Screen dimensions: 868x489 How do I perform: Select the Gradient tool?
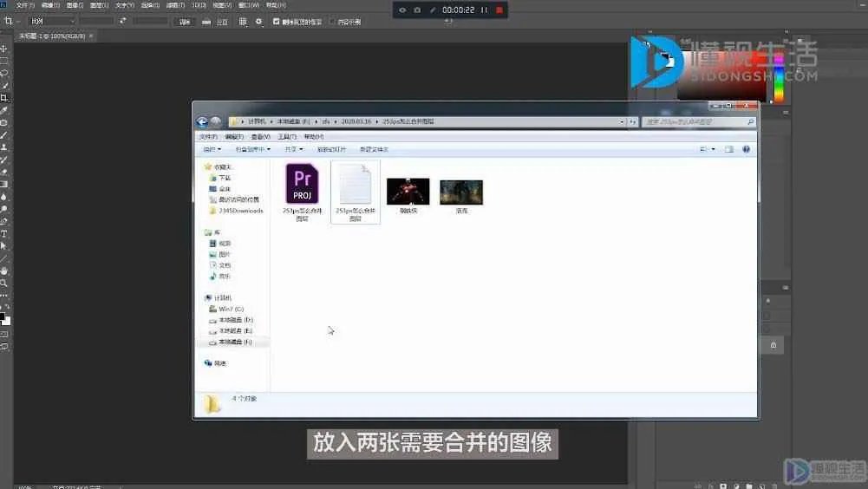click(x=3, y=184)
